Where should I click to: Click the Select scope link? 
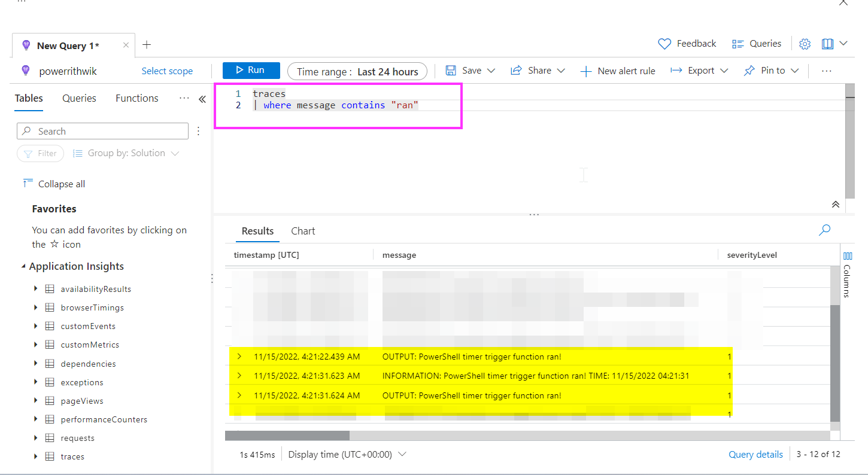click(x=167, y=71)
